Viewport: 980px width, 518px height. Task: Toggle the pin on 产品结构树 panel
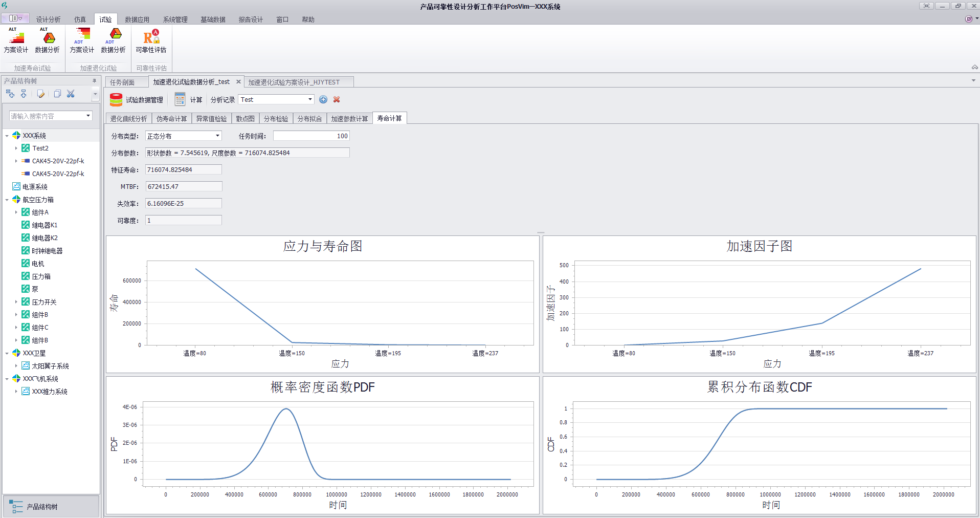click(x=94, y=81)
